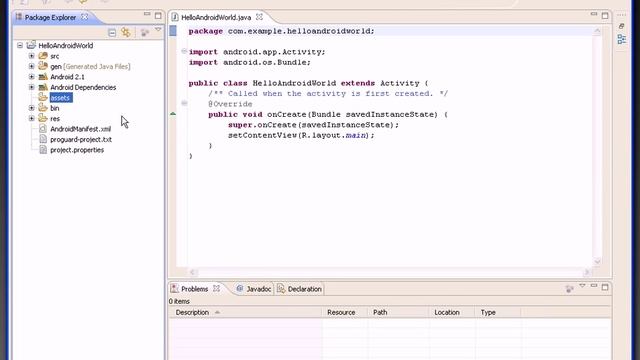Select the src folder label
Viewport: 640px width, 360px height.
click(55, 56)
